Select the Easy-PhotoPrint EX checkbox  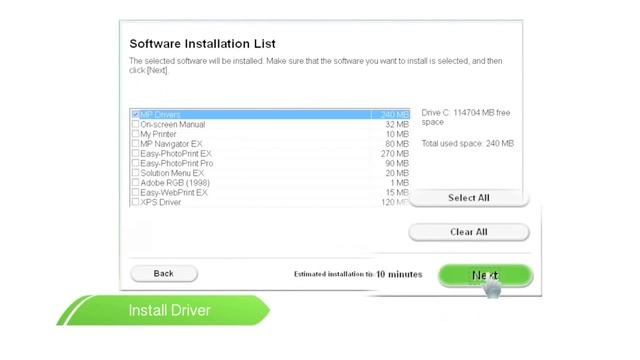point(136,153)
